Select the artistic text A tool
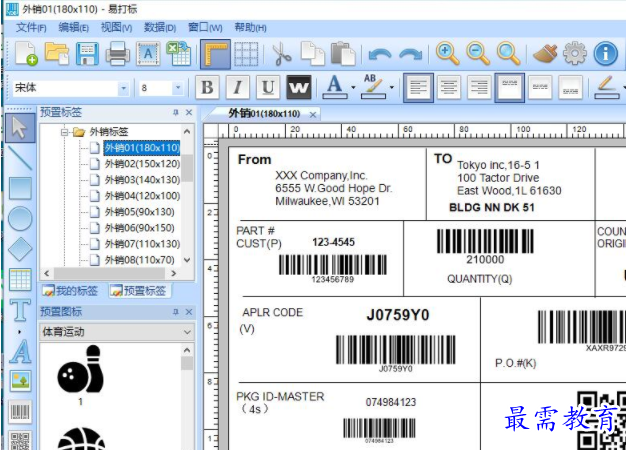The height and width of the screenshot is (450, 626). pos(20,351)
